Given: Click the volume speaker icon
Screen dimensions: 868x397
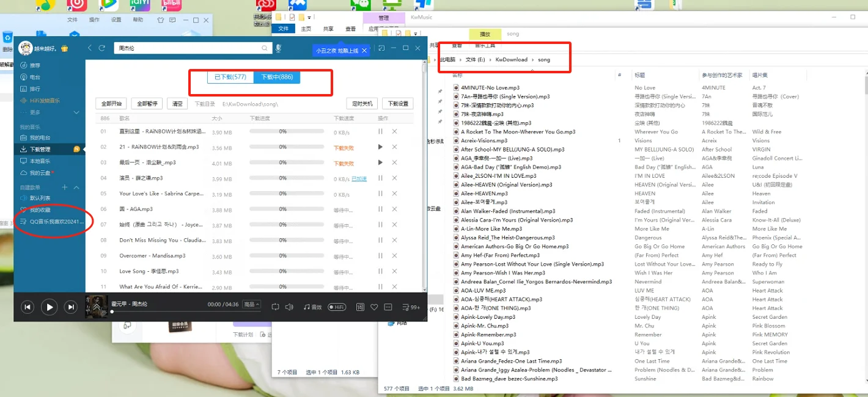Looking at the screenshot, I should (x=289, y=307).
